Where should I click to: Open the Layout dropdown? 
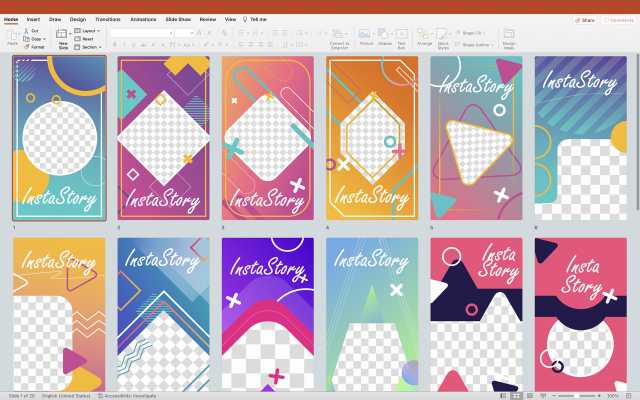(90, 31)
